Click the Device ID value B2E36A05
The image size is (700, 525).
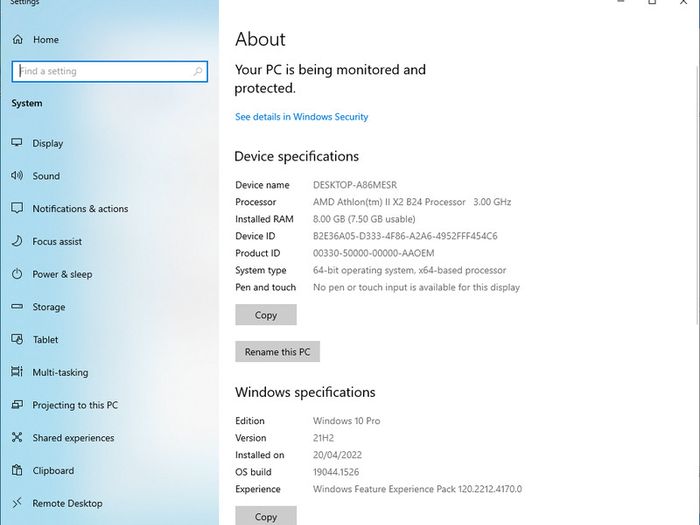click(405, 236)
